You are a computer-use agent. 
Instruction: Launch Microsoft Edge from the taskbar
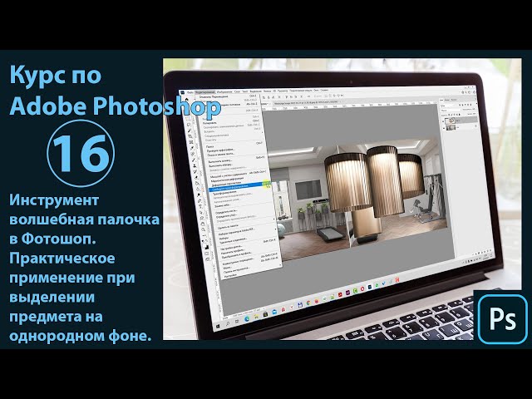[x=247, y=318]
